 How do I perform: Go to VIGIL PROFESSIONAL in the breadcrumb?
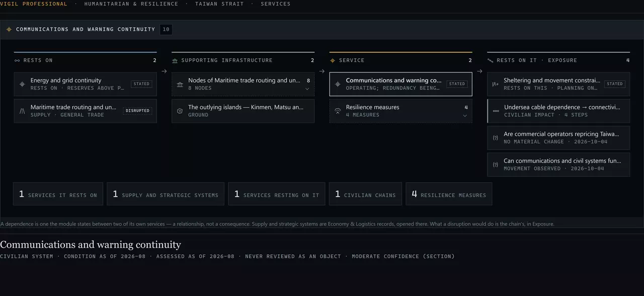point(34,4)
